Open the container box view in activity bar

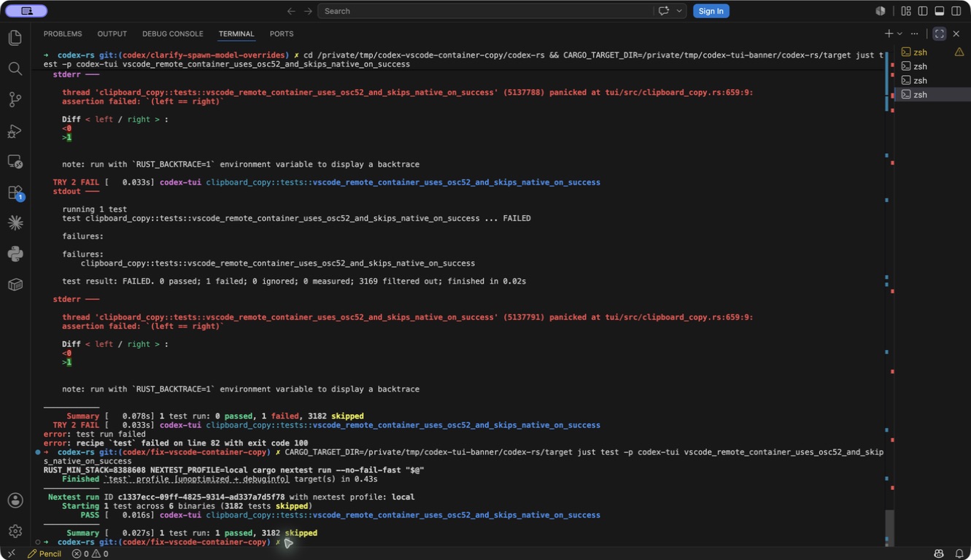[x=15, y=285]
